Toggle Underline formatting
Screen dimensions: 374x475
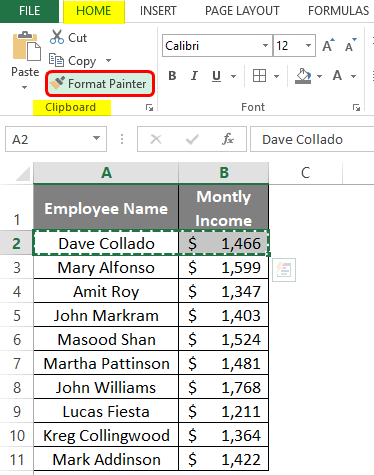216,76
